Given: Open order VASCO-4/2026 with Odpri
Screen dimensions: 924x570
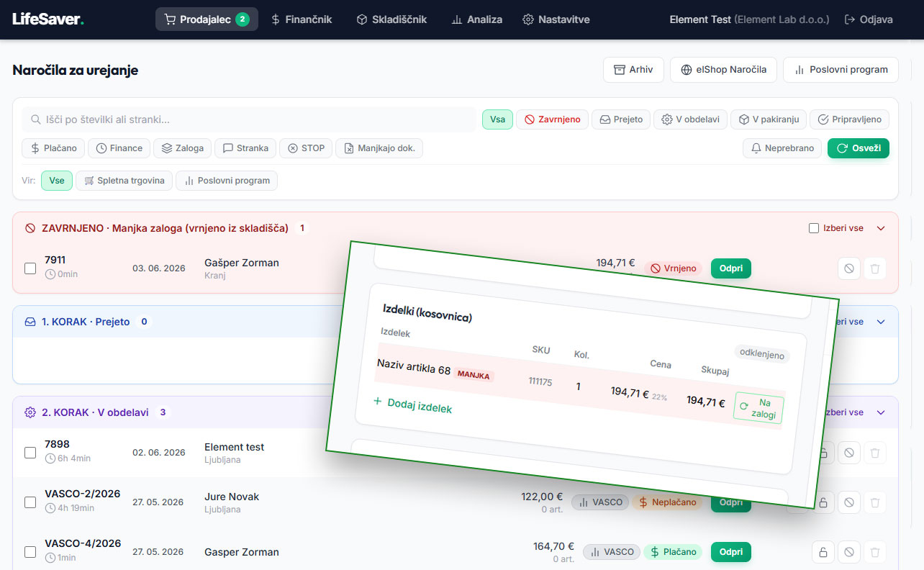Looking at the screenshot, I should pos(731,552).
